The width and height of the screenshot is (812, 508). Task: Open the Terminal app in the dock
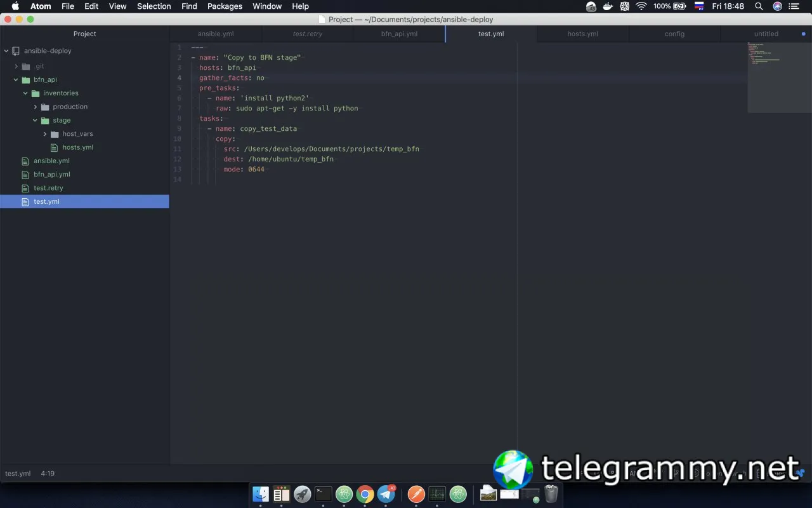323,493
